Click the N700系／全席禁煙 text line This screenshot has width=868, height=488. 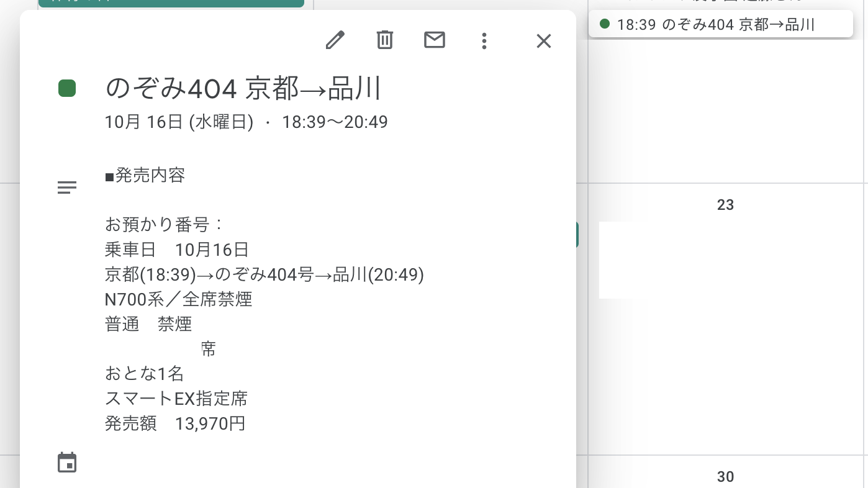point(179,300)
